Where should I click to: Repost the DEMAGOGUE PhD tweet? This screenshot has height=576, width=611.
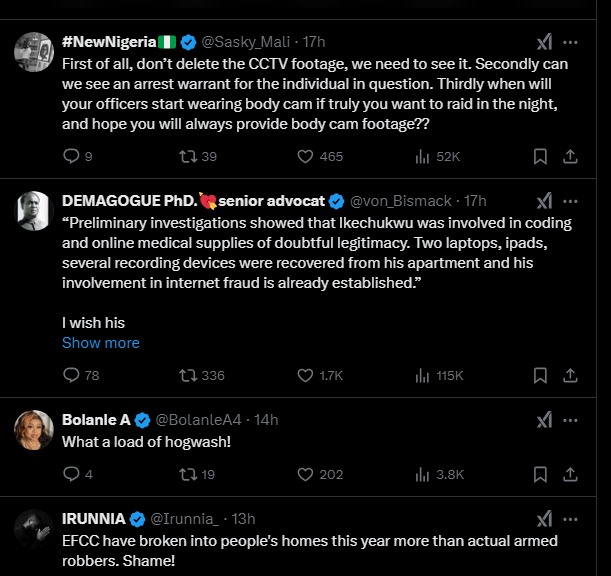point(187,375)
